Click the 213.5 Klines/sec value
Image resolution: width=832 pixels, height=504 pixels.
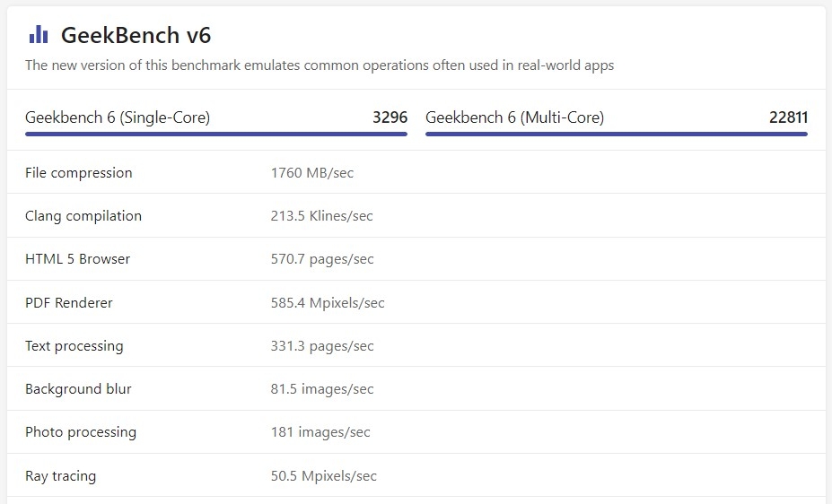[321, 216]
